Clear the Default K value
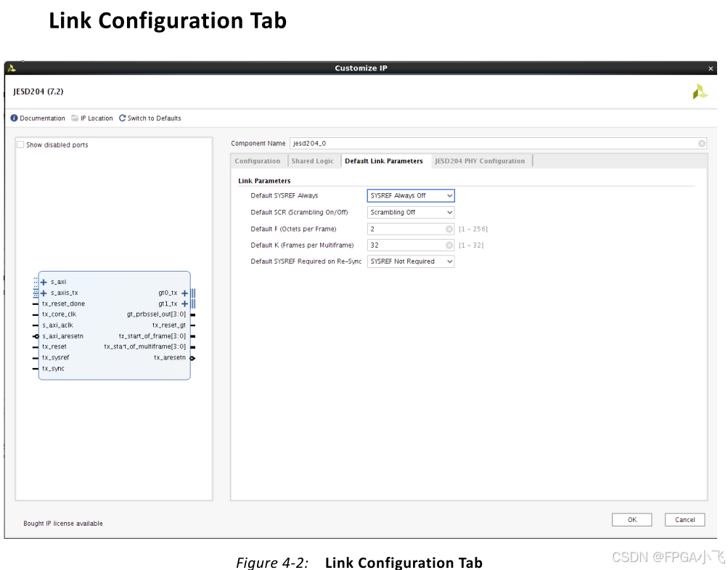Image resolution: width=728 pixels, height=570 pixels. click(449, 245)
